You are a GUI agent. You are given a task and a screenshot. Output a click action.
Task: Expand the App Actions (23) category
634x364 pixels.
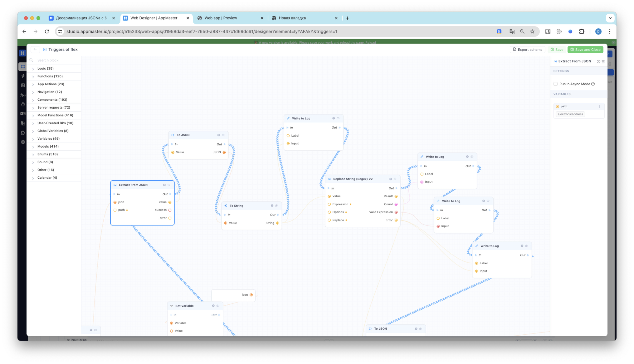click(x=54, y=84)
